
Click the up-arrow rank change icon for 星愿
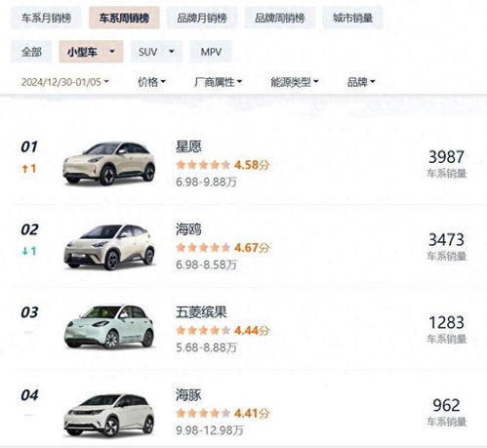24,169
